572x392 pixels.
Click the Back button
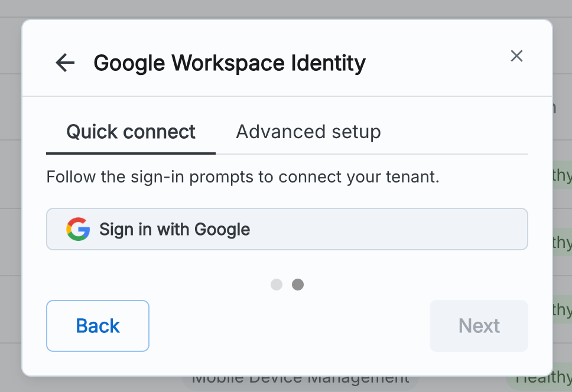pyautogui.click(x=97, y=326)
